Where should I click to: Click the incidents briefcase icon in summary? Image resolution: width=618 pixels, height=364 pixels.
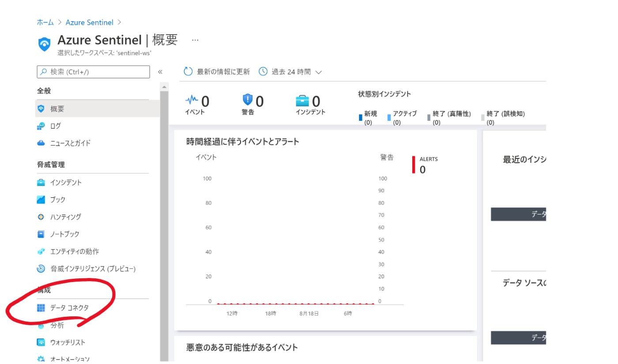302,101
